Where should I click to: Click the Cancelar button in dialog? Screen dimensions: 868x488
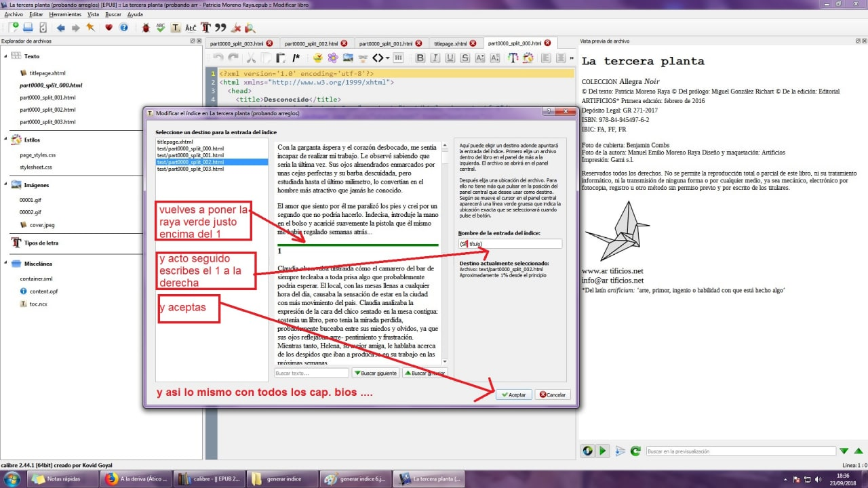pos(552,394)
